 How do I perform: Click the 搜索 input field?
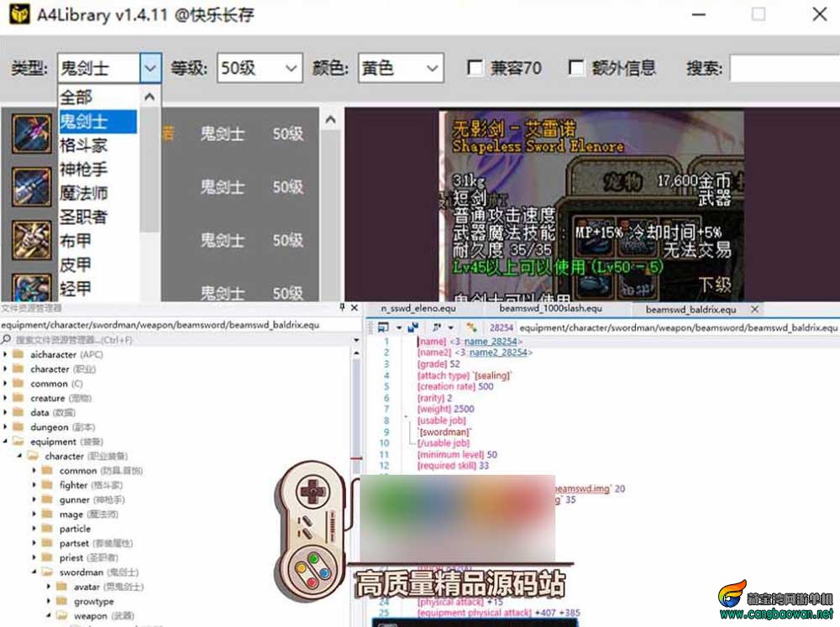pyautogui.click(x=785, y=68)
